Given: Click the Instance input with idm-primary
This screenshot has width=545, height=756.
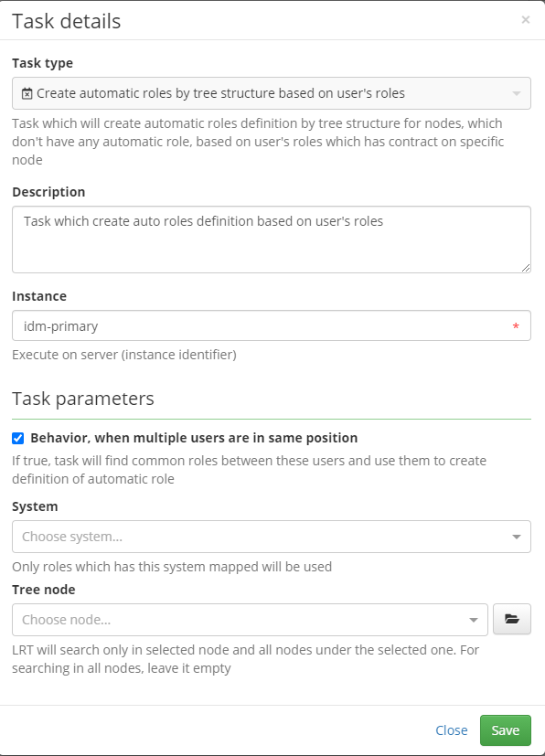Looking at the screenshot, I should 272,326.
